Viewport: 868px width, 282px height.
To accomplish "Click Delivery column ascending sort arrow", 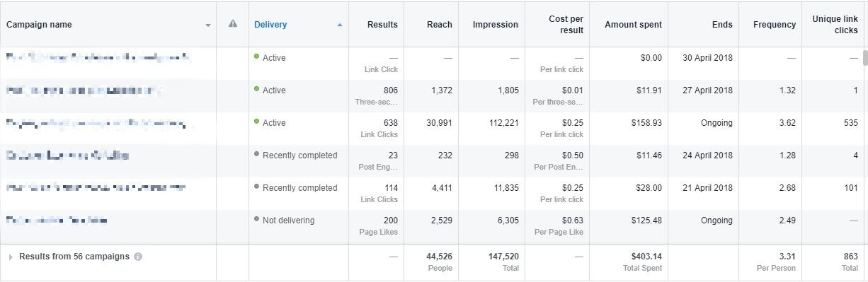I will click(x=340, y=25).
